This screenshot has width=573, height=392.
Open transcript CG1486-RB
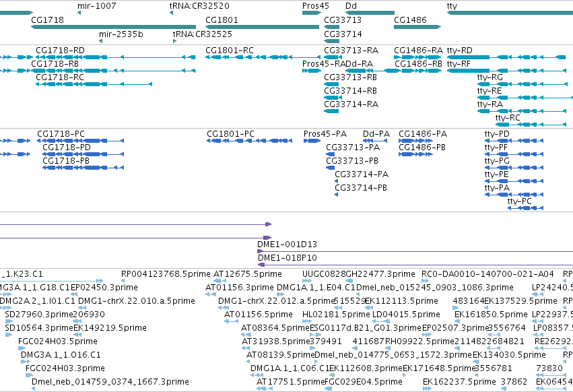point(417,71)
